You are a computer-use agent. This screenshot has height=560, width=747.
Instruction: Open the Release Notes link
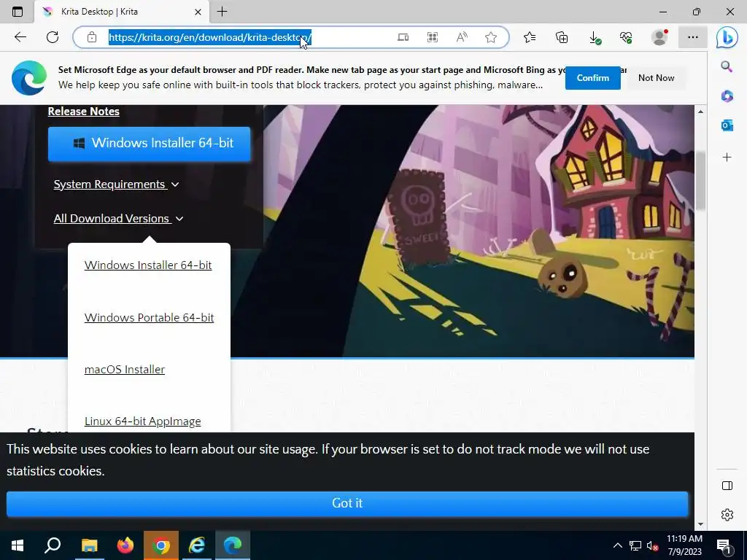pyautogui.click(x=83, y=111)
